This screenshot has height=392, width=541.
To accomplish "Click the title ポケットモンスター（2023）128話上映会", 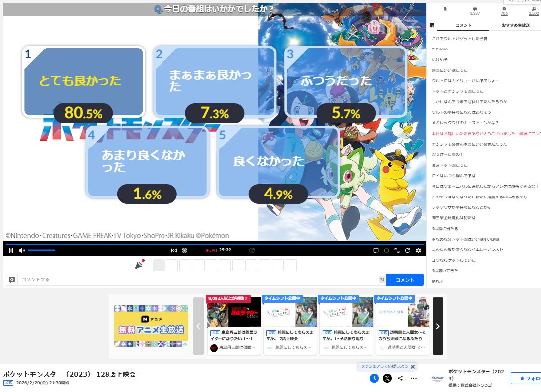I will 69,374.
